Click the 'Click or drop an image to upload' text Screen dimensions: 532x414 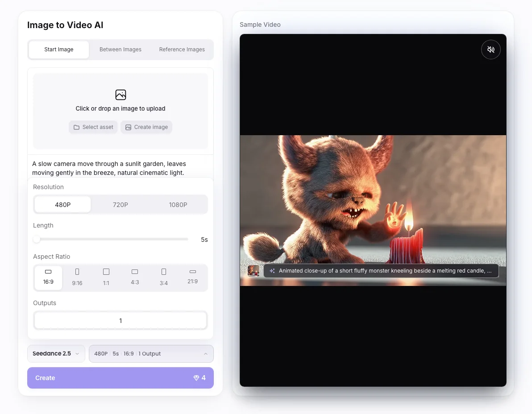click(121, 108)
